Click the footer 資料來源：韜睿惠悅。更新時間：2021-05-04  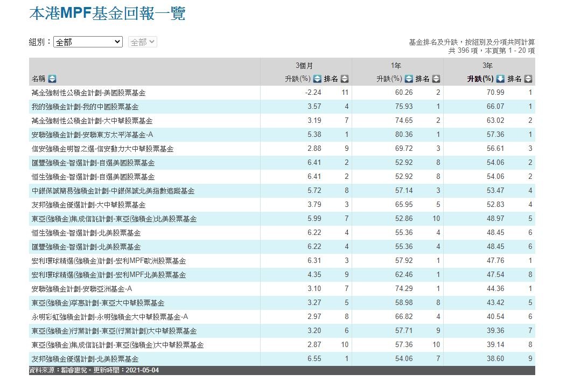94,370
